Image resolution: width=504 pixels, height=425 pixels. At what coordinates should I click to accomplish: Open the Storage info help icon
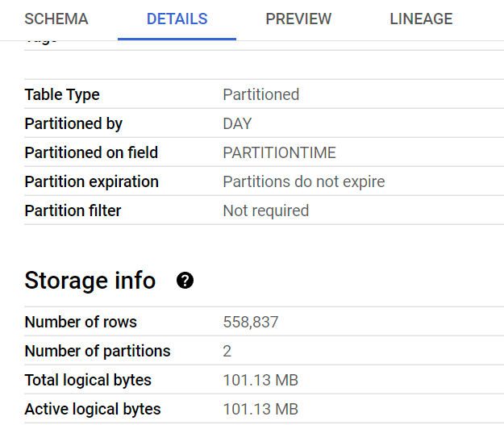tap(185, 281)
